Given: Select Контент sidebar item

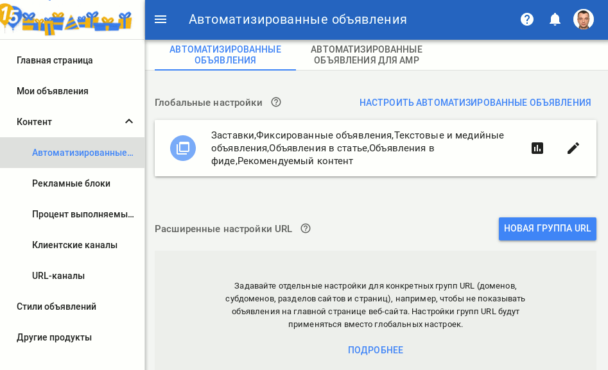Looking at the screenshot, I should coord(72,122).
